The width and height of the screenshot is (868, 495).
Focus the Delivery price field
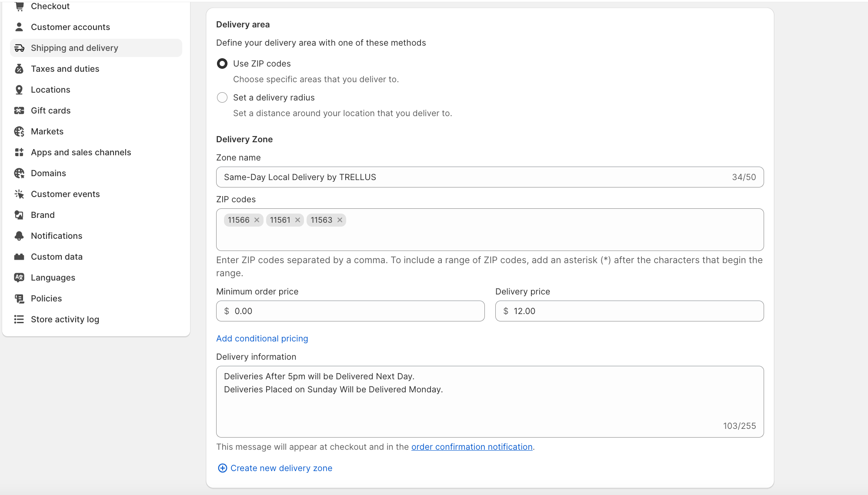[x=629, y=311]
